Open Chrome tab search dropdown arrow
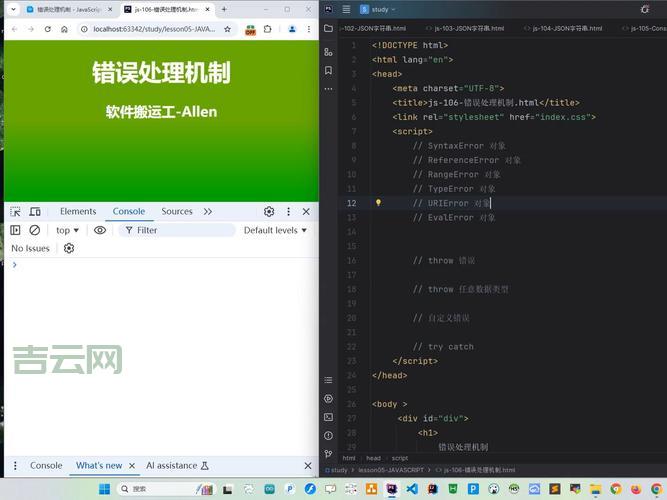Viewport: 667px width, 500px height. (14, 9)
